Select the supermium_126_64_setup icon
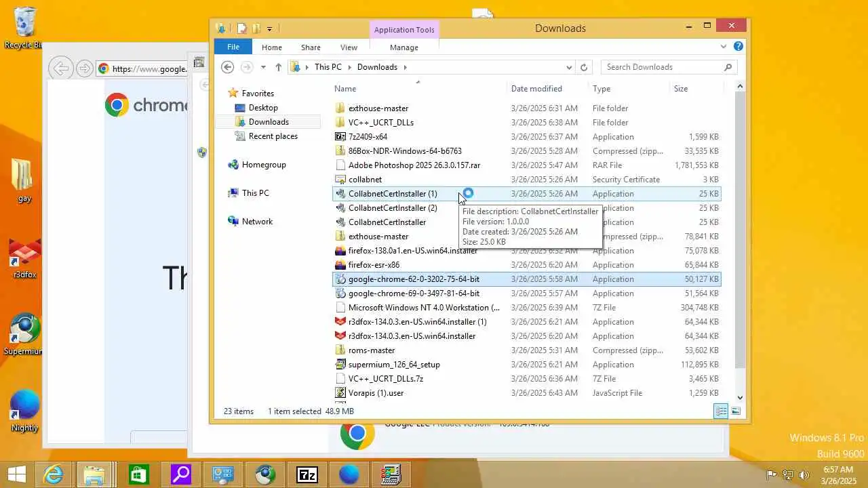This screenshot has height=488, width=868. click(340, 365)
